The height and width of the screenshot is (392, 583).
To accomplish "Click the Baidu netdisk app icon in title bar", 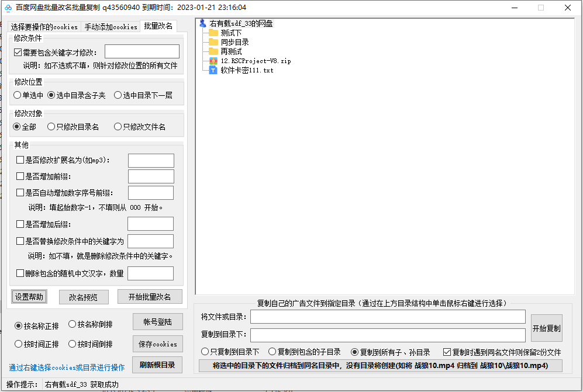I will pyautogui.click(x=8, y=8).
